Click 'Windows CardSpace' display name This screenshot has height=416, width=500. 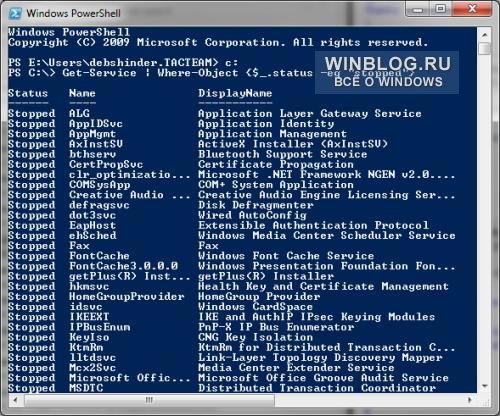[x=255, y=307]
